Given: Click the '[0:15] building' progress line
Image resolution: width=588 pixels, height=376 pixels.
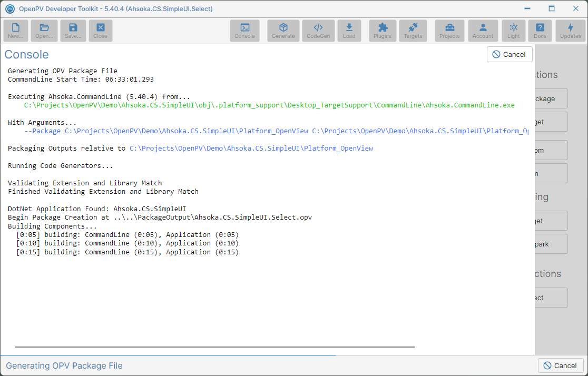Looking at the screenshot, I should 127,252.
